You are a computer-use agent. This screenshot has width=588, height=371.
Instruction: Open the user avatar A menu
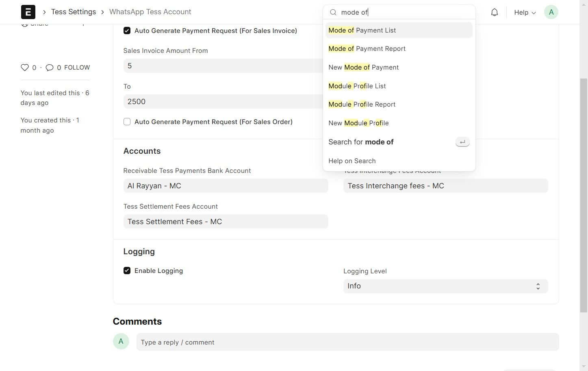point(551,12)
